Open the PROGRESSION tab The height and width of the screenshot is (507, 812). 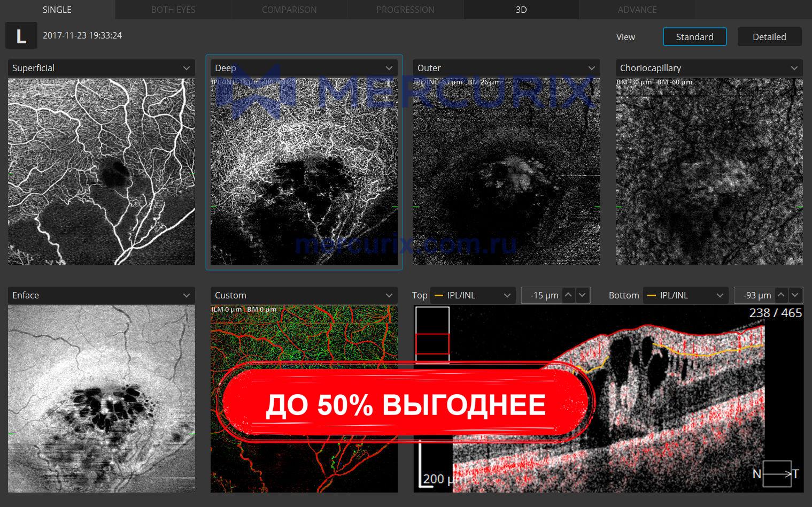pos(405,10)
